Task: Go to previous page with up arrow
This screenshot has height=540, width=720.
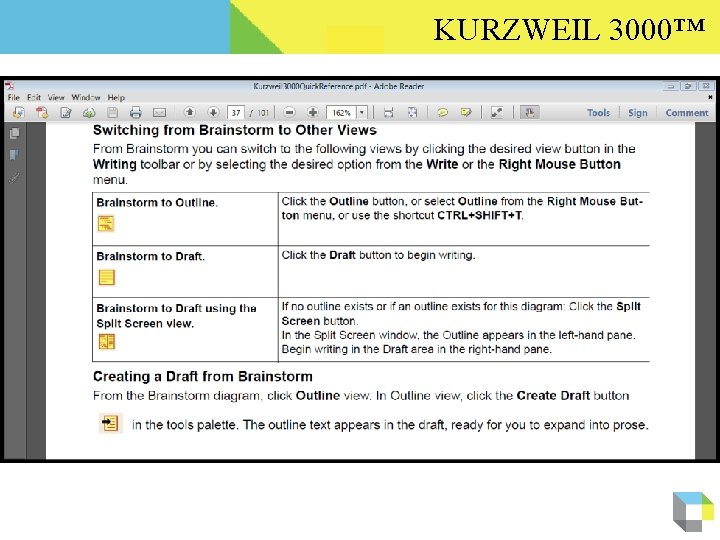Action: pyautogui.click(x=189, y=112)
